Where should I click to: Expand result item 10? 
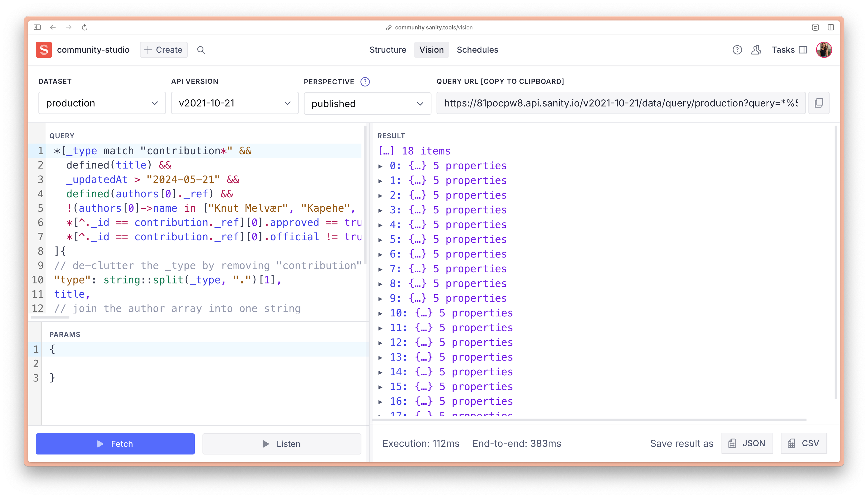[x=380, y=313]
